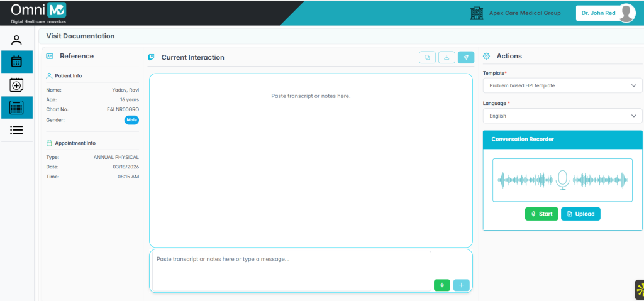Image resolution: width=644 pixels, height=301 pixels.
Task: Start the conversation recording
Action: click(541, 214)
